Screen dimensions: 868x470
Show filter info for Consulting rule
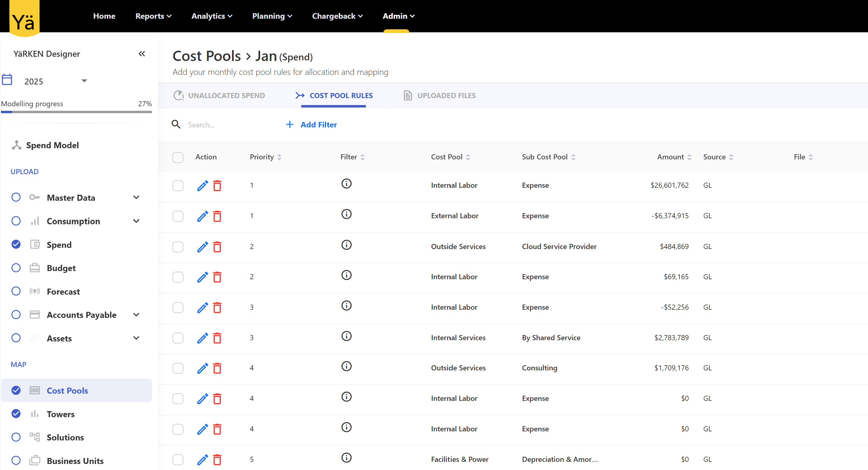pos(346,366)
